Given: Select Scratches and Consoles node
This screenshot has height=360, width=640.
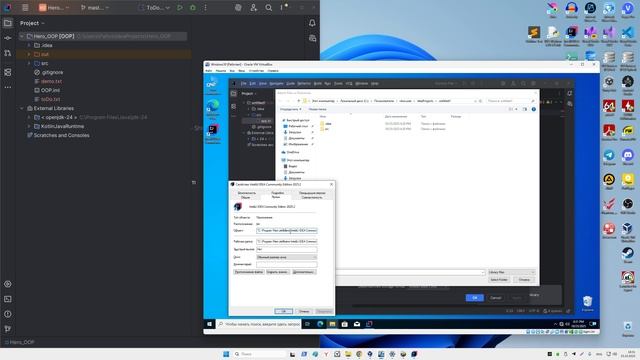Looking at the screenshot, I should 61,135.
